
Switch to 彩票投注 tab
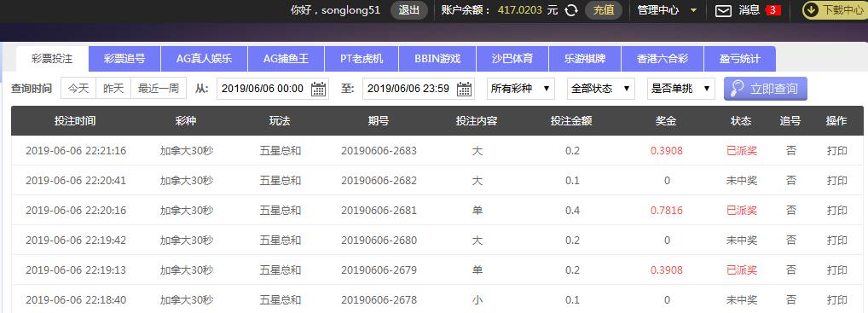[x=52, y=59]
